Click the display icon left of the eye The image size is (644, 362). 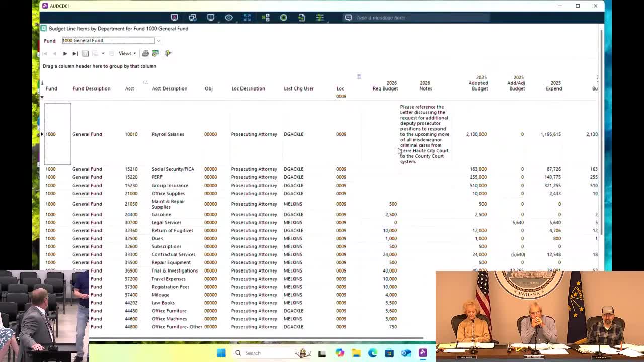[x=211, y=18]
